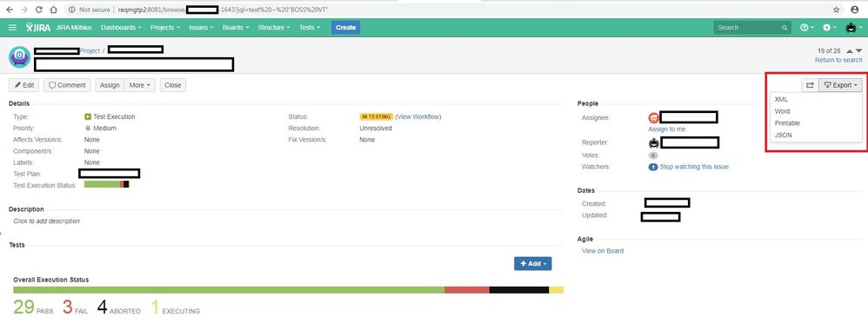Viewport: 868px width, 324px height.
Task: Click the Create button
Action: [345, 27]
